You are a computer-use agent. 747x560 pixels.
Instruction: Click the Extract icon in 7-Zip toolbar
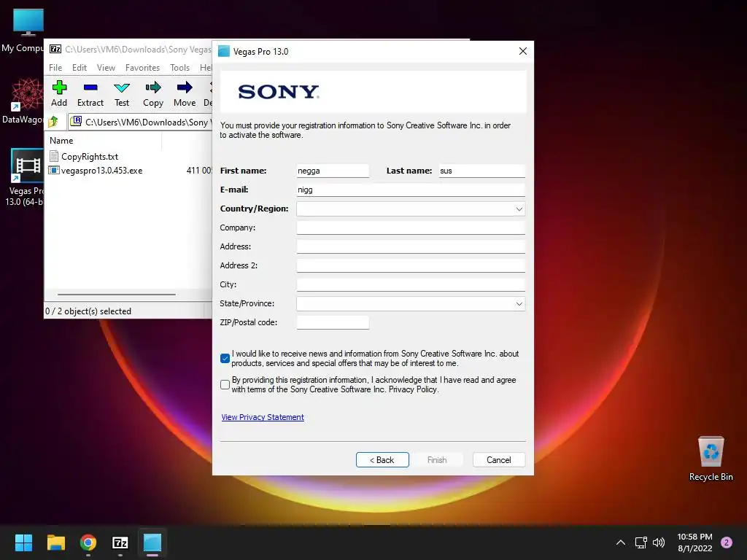90,93
